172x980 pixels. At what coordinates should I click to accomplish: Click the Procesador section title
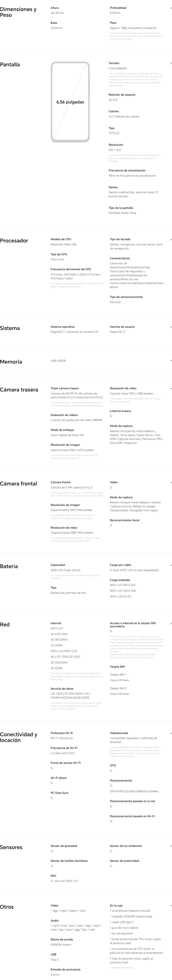coord(14,241)
